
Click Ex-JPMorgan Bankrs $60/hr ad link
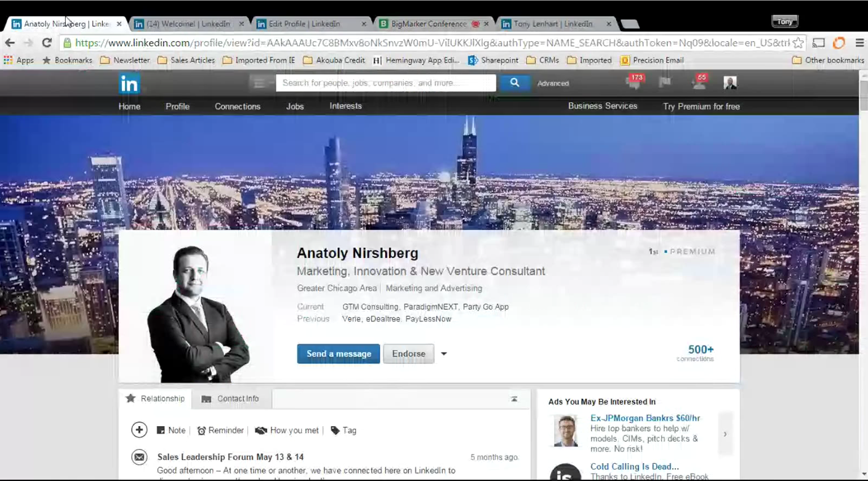point(645,418)
